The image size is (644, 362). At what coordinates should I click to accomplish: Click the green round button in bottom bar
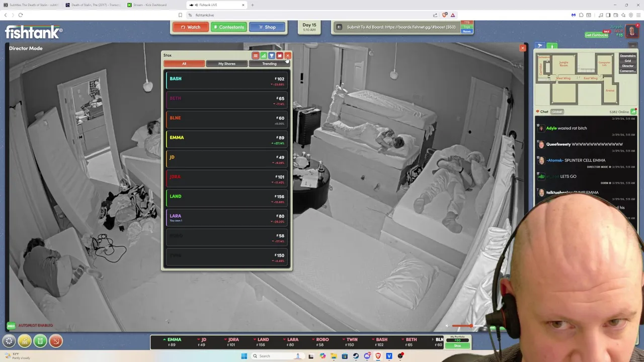[40, 341]
